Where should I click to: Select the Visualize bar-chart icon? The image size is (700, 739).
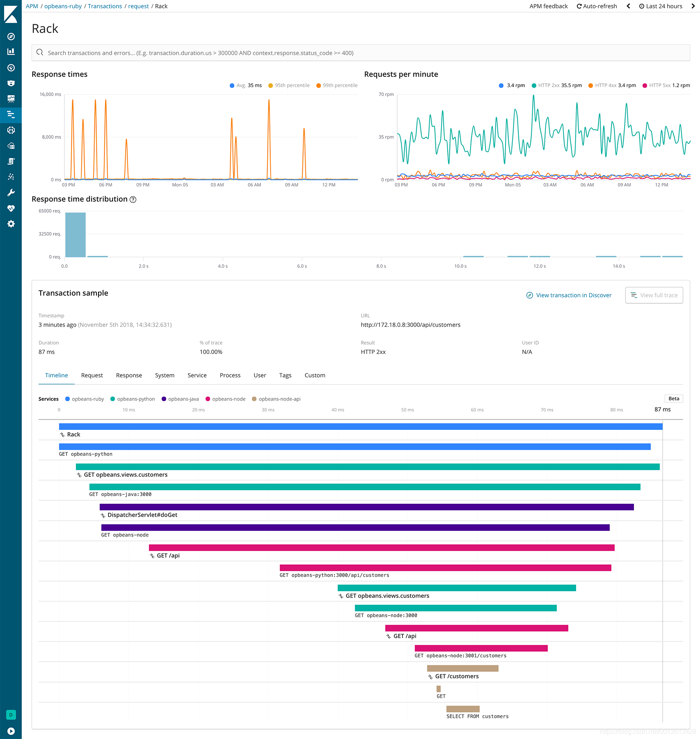click(x=11, y=51)
